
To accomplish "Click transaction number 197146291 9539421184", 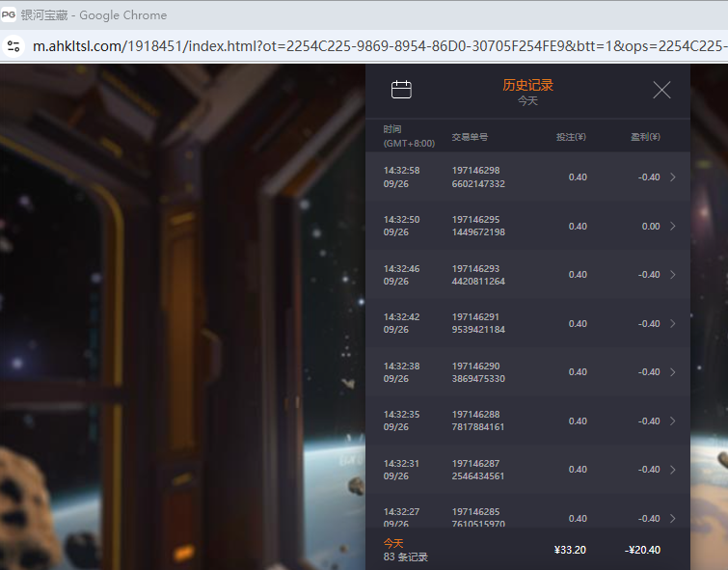I will (478, 323).
